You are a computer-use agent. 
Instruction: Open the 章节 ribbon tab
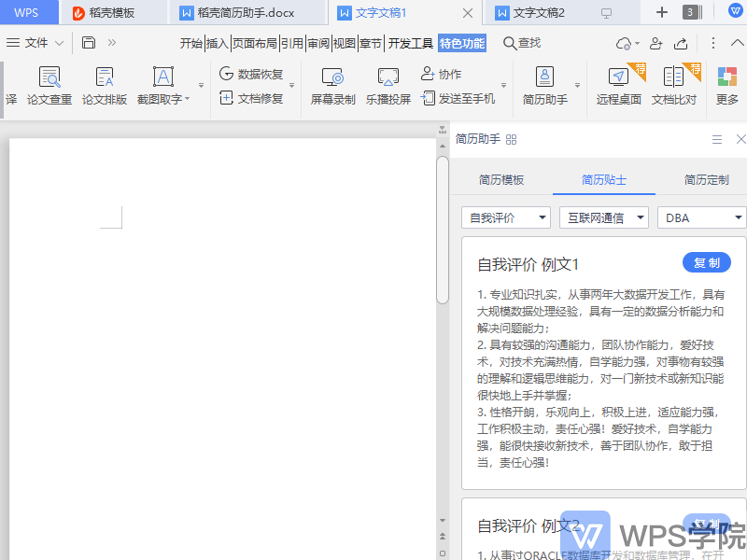(x=371, y=43)
